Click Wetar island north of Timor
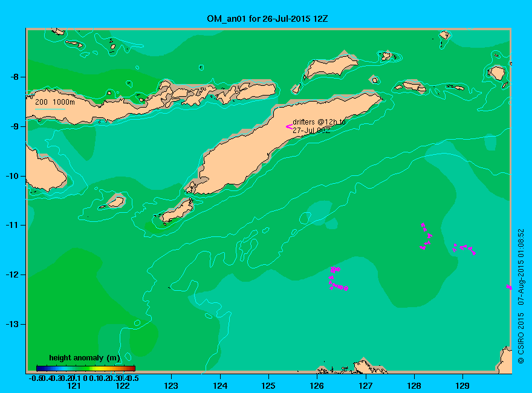 tap(331, 65)
